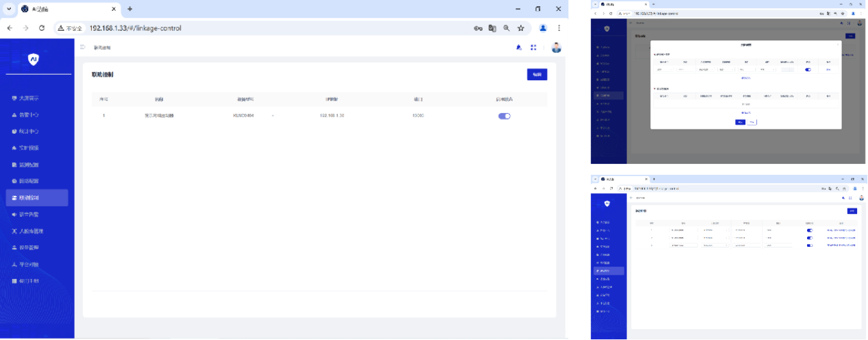
Task: Open the notification bell in the main window
Action: pyautogui.click(x=518, y=47)
